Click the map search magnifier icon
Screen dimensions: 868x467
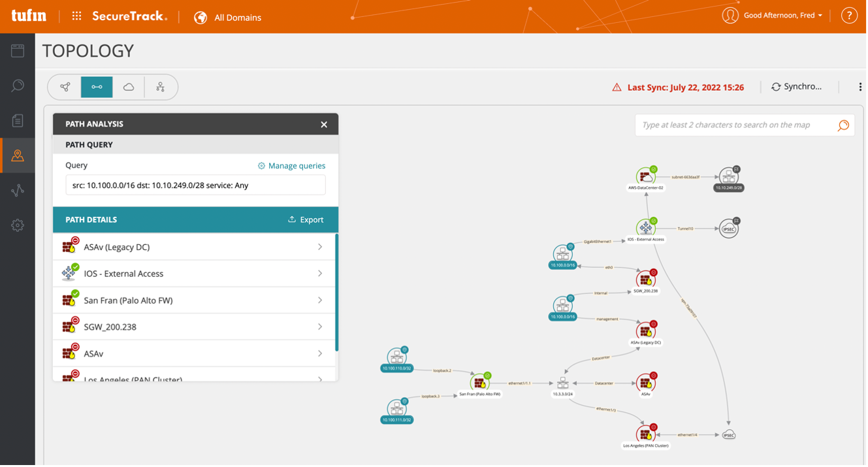(843, 125)
